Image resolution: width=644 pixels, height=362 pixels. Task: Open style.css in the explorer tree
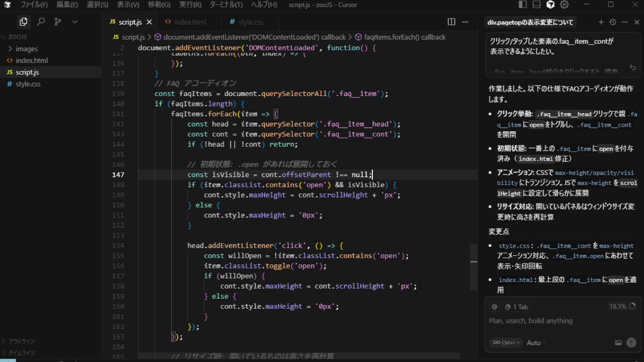pos(50,84)
